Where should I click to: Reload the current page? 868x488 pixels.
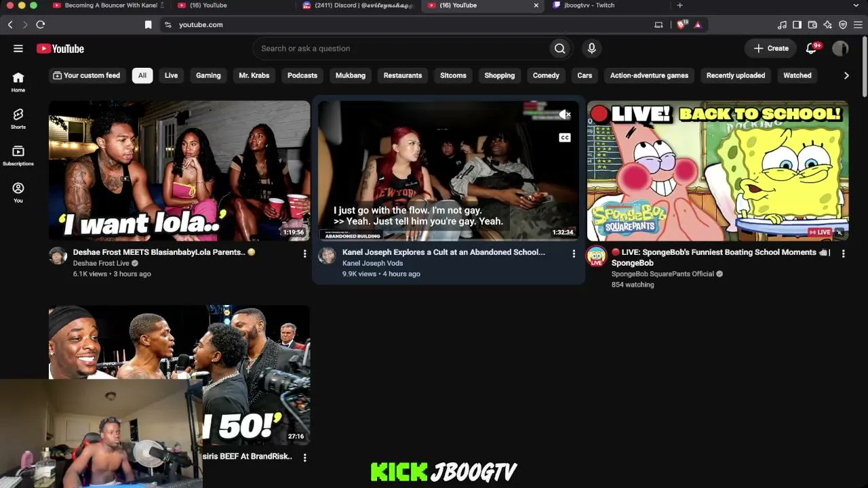click(x=41, y=24)
